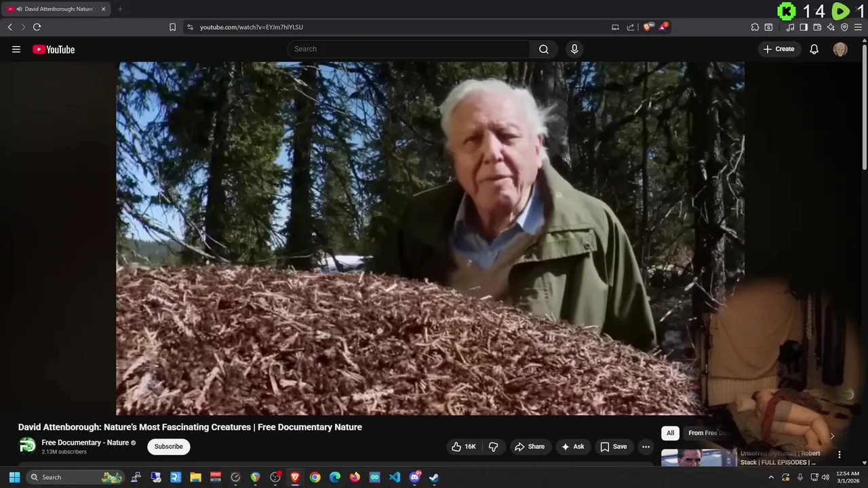This screenshot has width=868, height=488.
Task: Bookmark this page via bookmark icon
Action: 172,27
